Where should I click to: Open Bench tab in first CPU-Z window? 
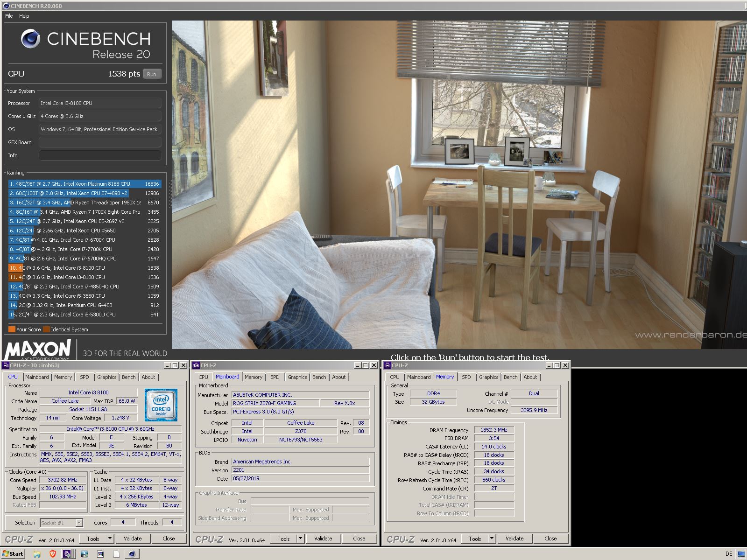tap(129, 377)
